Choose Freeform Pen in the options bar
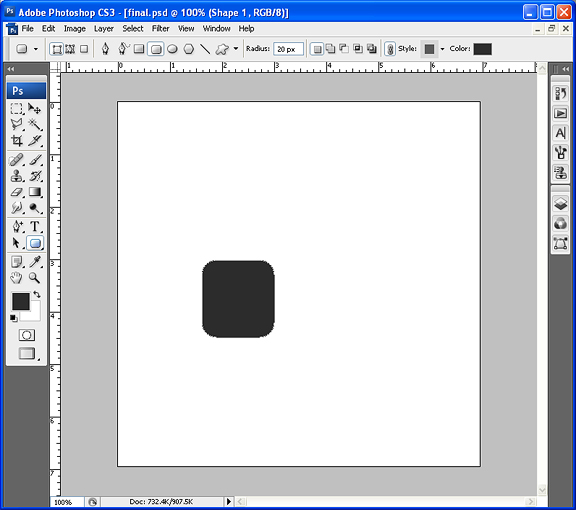576x510 pixels. [x=123, y=49]
